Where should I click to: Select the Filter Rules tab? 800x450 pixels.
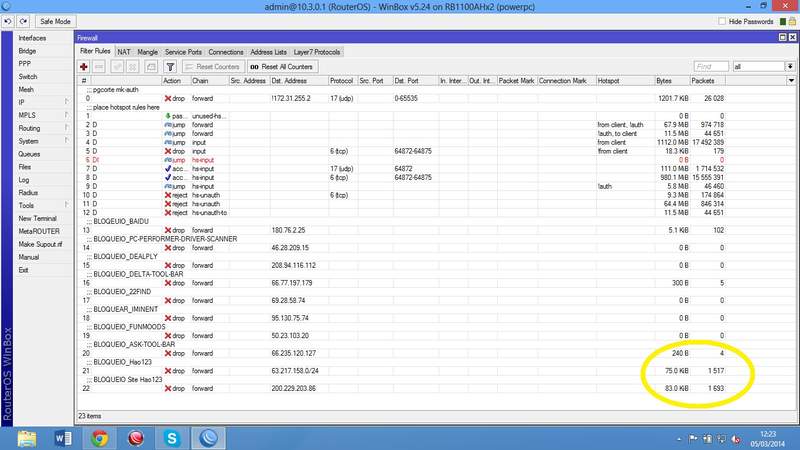95,52
